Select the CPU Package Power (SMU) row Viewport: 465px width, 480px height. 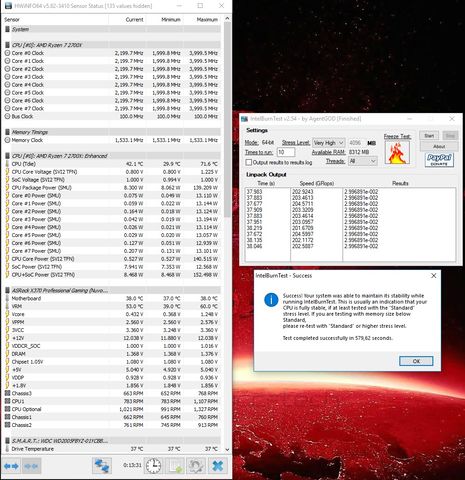pyautogui.click(x=112, y=188)
